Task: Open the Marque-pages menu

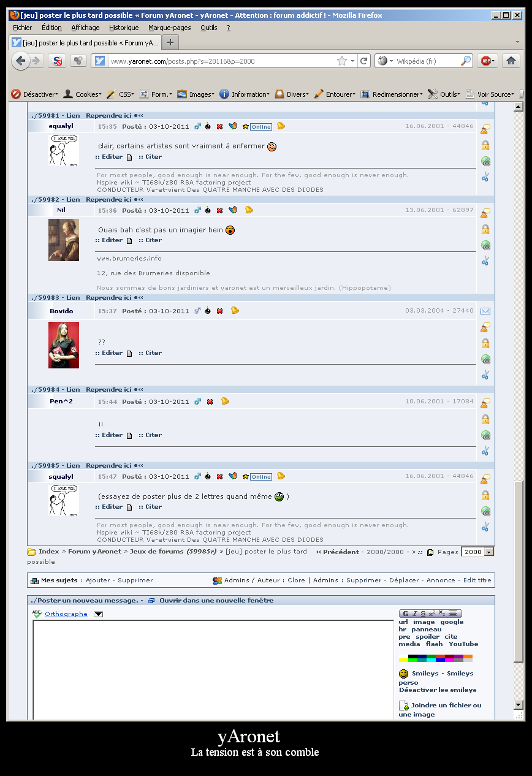Action: (169, 28)
